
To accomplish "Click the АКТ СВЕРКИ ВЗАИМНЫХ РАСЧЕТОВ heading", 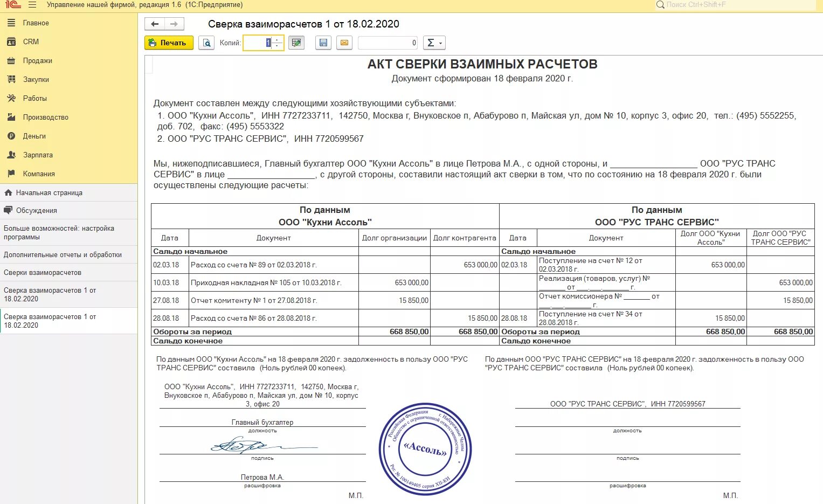I will pyautogui.click(x=482, y=64).
